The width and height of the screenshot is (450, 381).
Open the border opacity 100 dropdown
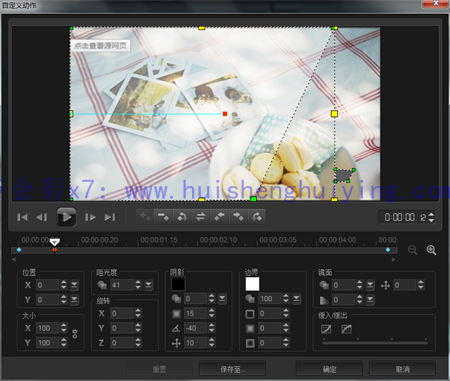[x=296, y=299]
